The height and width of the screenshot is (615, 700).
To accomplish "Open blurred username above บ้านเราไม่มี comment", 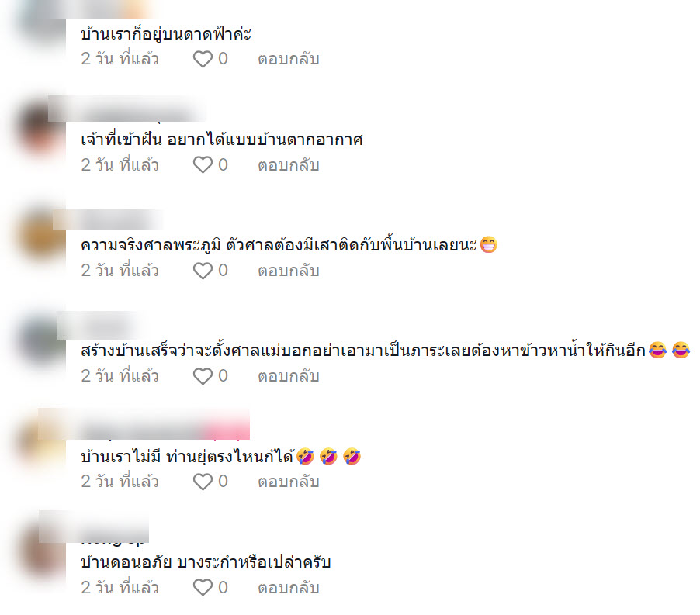I will click(x=144, y=424).
